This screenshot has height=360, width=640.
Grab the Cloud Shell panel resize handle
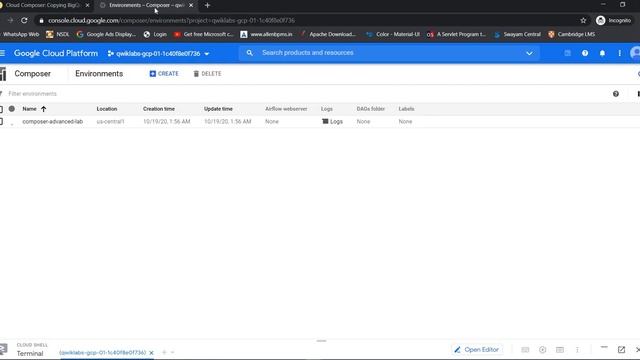(321, 341)
